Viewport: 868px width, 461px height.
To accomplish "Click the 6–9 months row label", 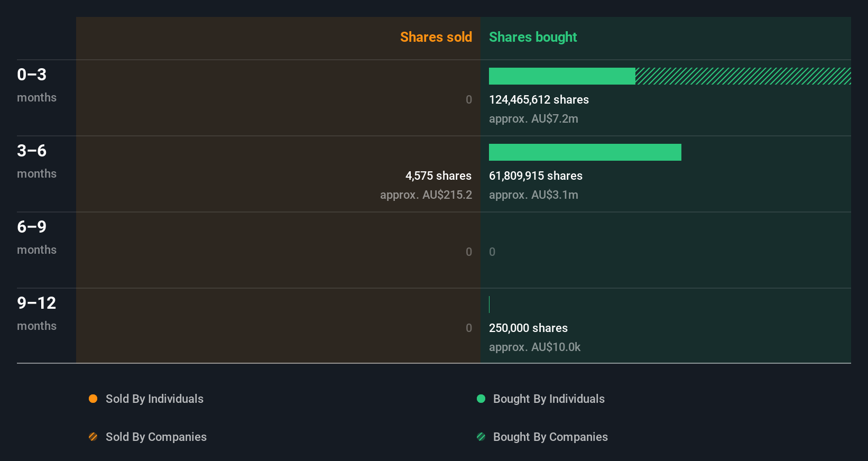I will tap(36, 237).
